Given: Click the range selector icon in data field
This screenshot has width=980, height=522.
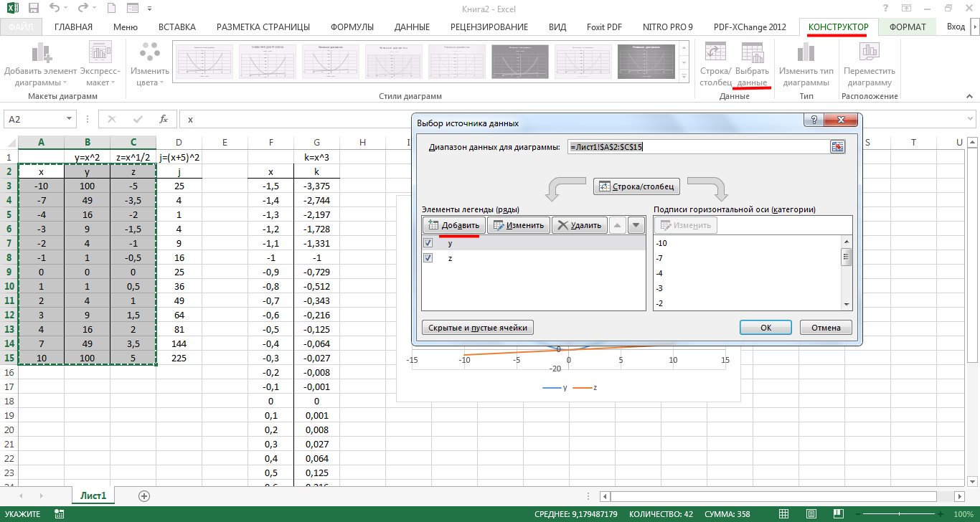Looking at the screenshot, I should coord(837,147).
